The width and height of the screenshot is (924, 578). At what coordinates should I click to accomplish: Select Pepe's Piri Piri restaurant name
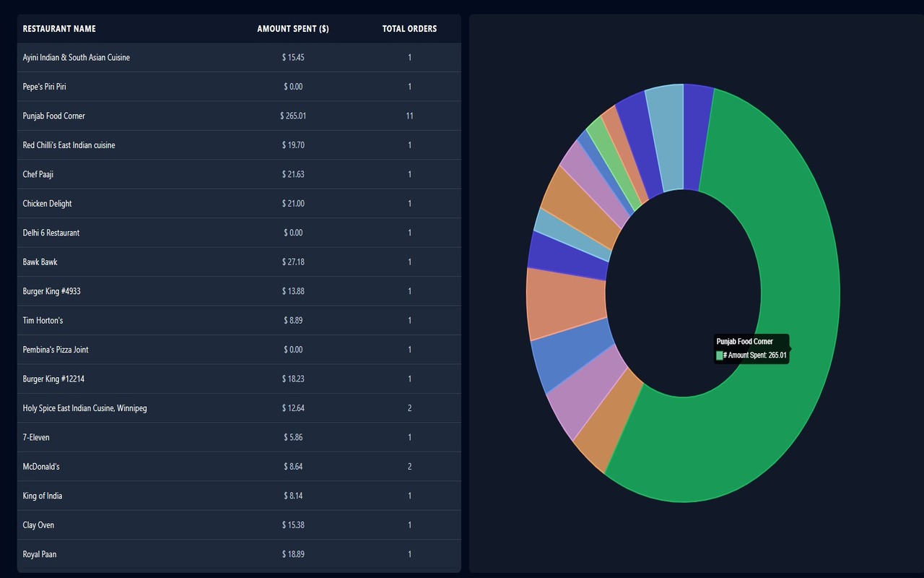pos(44,87)
